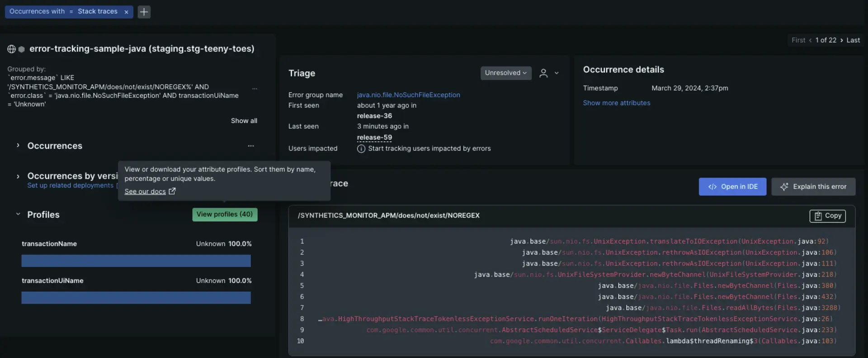Click the globe icon beside entity name
The image size is (868, 358).
(11, 49)
